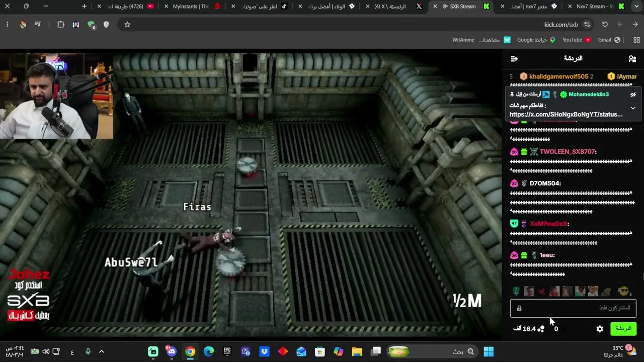Open the Kick app from the taskbar
The width and height of the screenshot is (644, 362).
(x=153, y=352)
